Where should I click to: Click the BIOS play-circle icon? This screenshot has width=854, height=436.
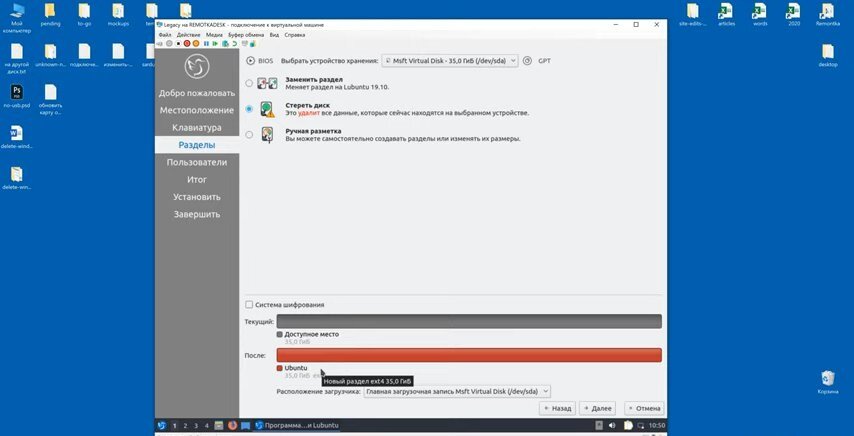tap(251, 61)
